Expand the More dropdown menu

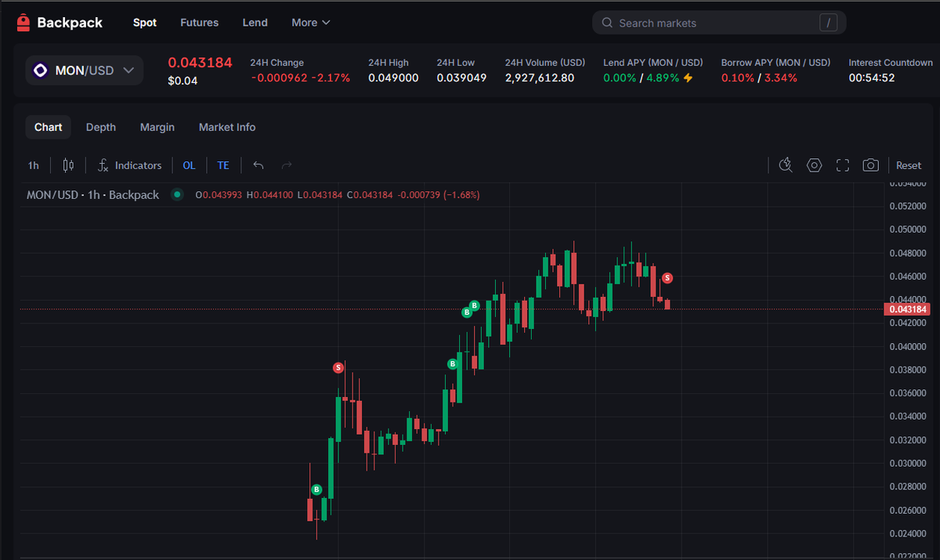[x=311, y=23]
